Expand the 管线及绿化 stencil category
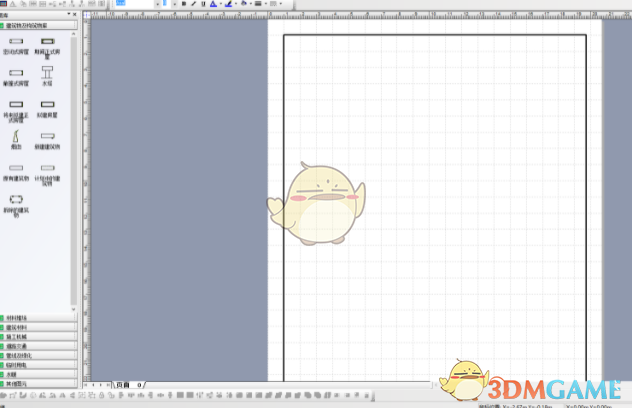Image resolution: width=632 pixels, height=408 pixels. tap(39, 356)
